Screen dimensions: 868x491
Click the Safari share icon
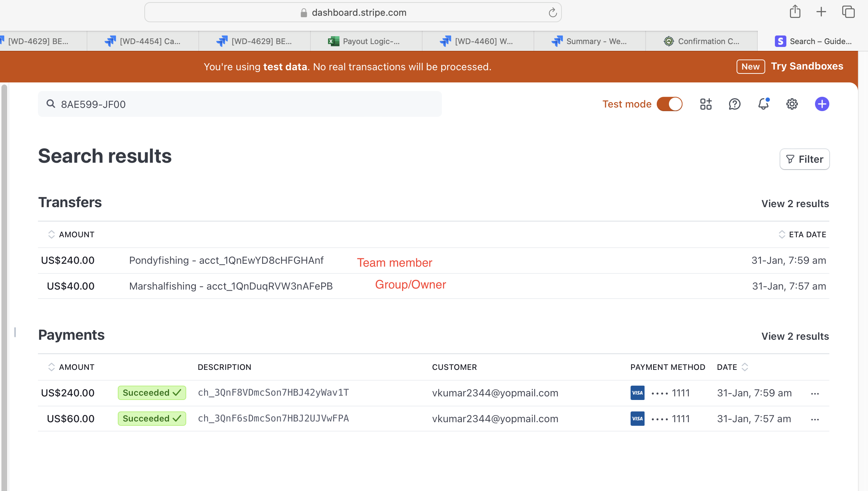795,12
